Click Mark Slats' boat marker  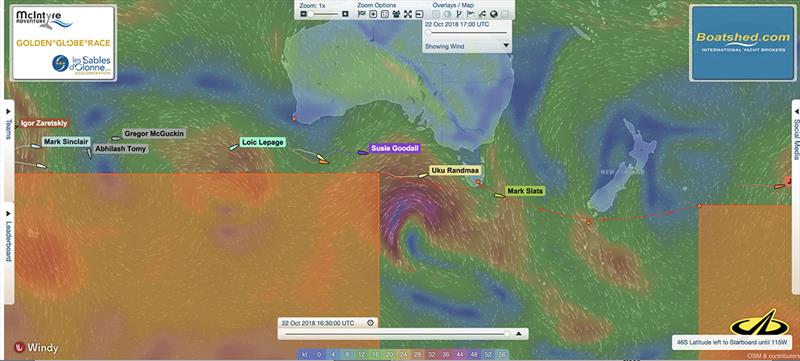coord(499,195)
